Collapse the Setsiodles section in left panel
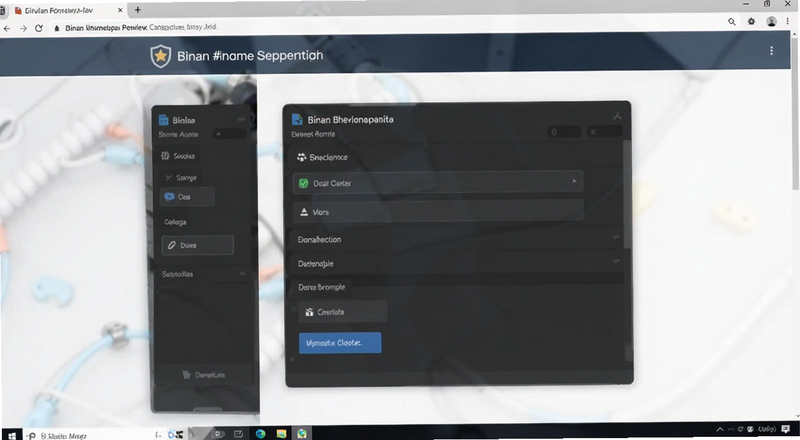This screenshot has height=440, width=800. pos(242,274)
